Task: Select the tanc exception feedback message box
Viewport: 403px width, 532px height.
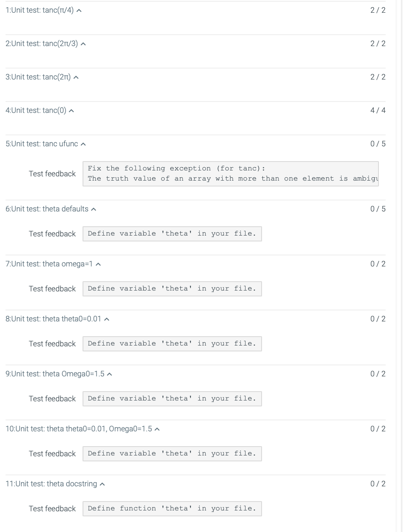Action: click(x=231, y=173)
